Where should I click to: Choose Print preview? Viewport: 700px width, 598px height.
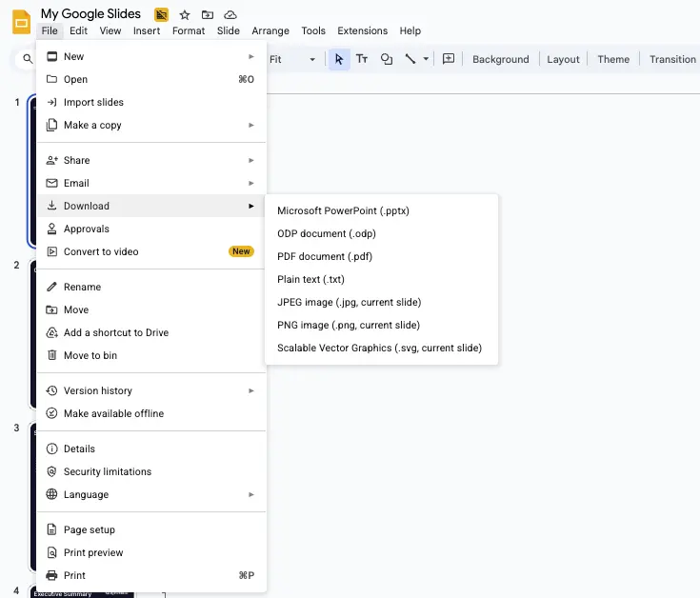(151, 552)
